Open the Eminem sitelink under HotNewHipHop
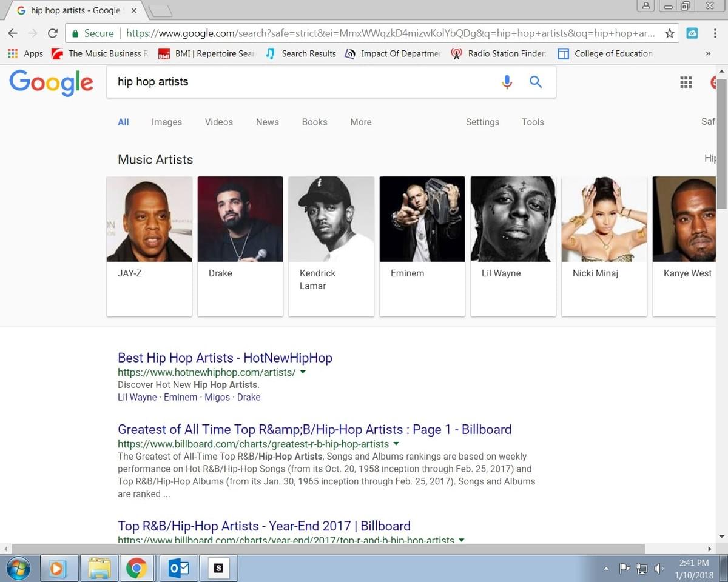This screenshot has width=728, height=582. click(180, 398)
